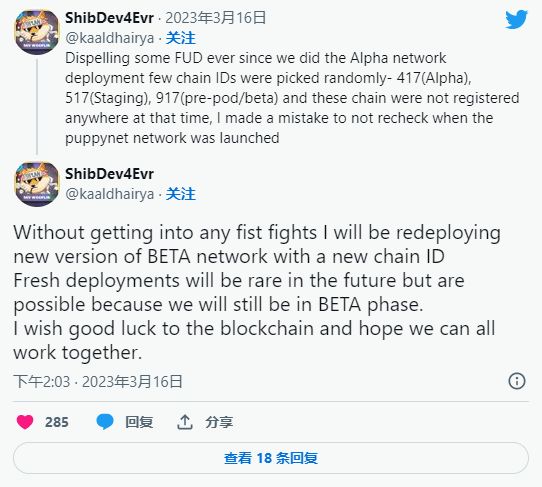The height and width of the screenshot is (487, 542).
Task: Follow via 关注 link in second tweet
Action: (180, 194)
